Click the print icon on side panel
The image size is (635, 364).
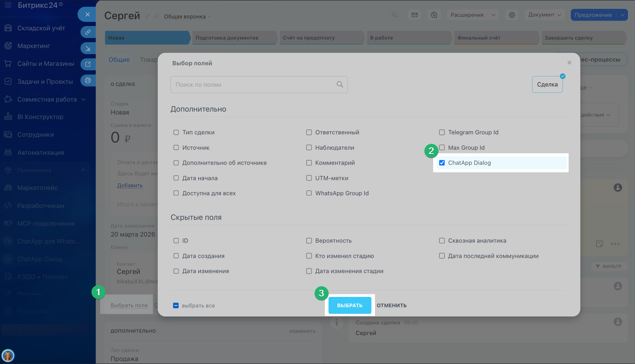(x=88, y=81)
